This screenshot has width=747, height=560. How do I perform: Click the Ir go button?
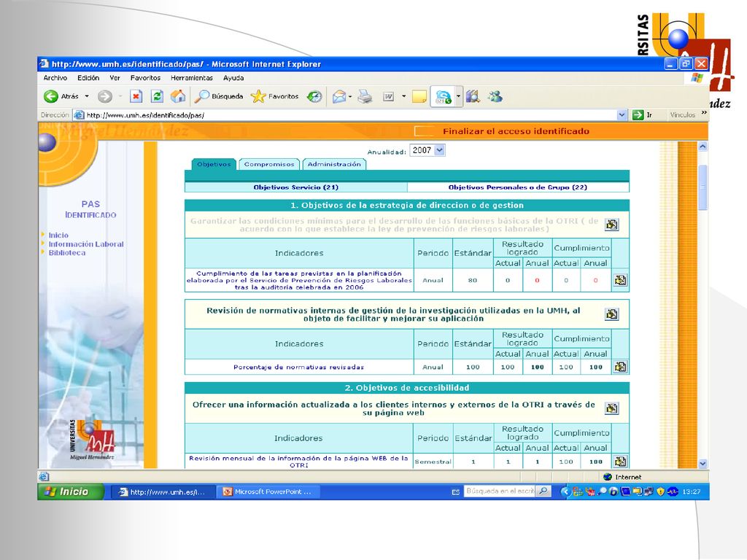tap(642, 114)
